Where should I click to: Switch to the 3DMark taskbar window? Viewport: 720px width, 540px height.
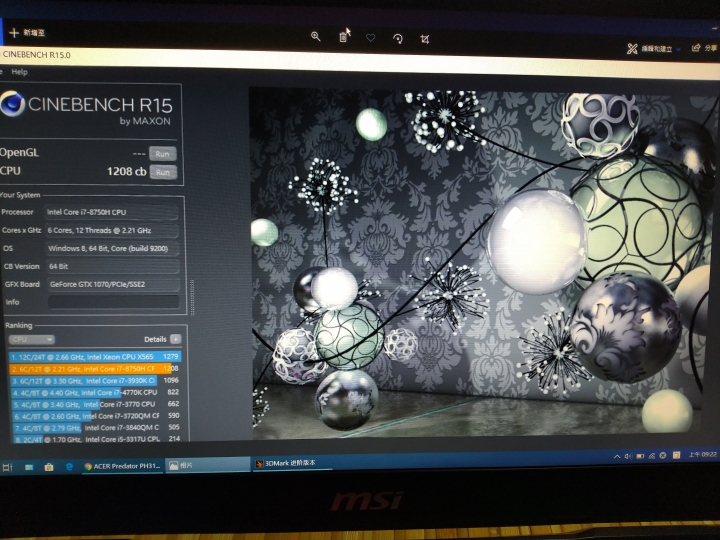pyautogui.click(x=291, y=463)
